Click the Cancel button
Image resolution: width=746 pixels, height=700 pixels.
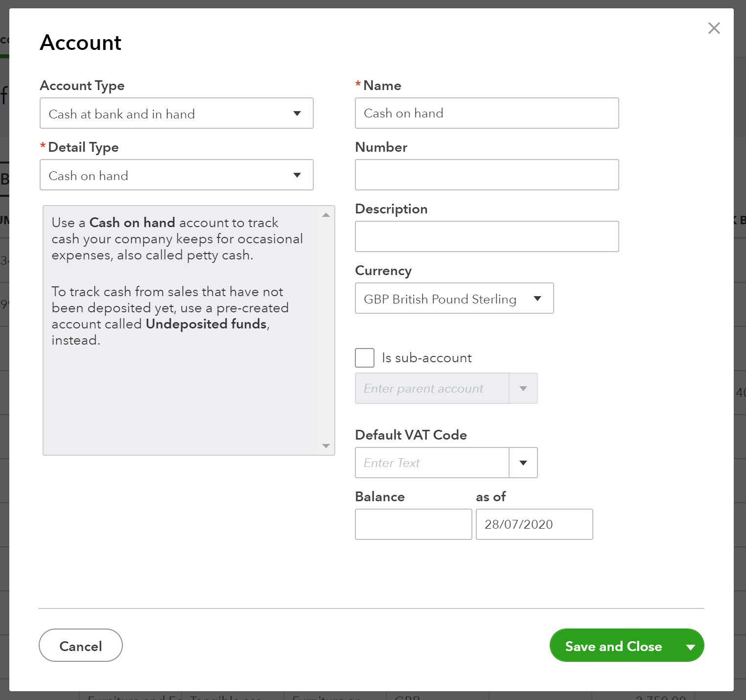coord(80,645)
